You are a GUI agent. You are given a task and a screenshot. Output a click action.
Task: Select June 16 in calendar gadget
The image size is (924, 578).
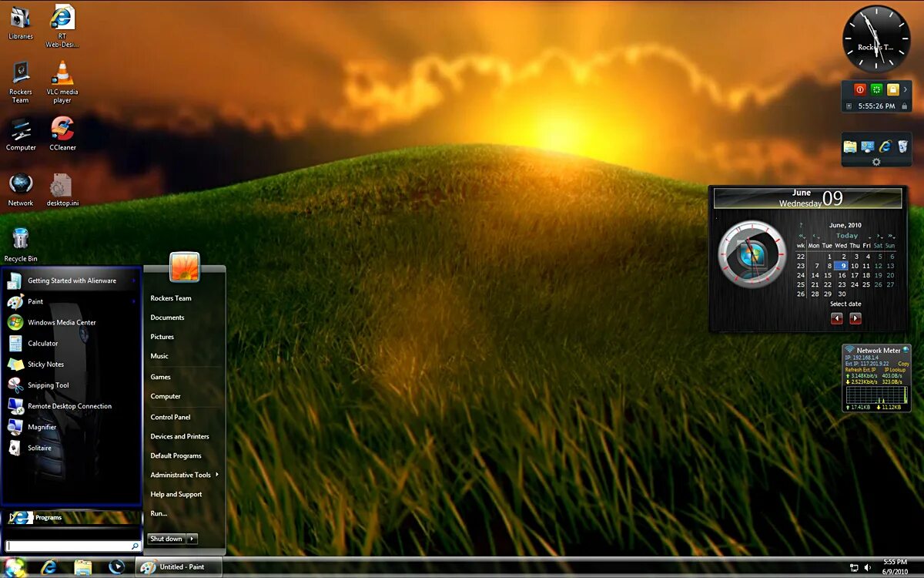coord(842,275)
